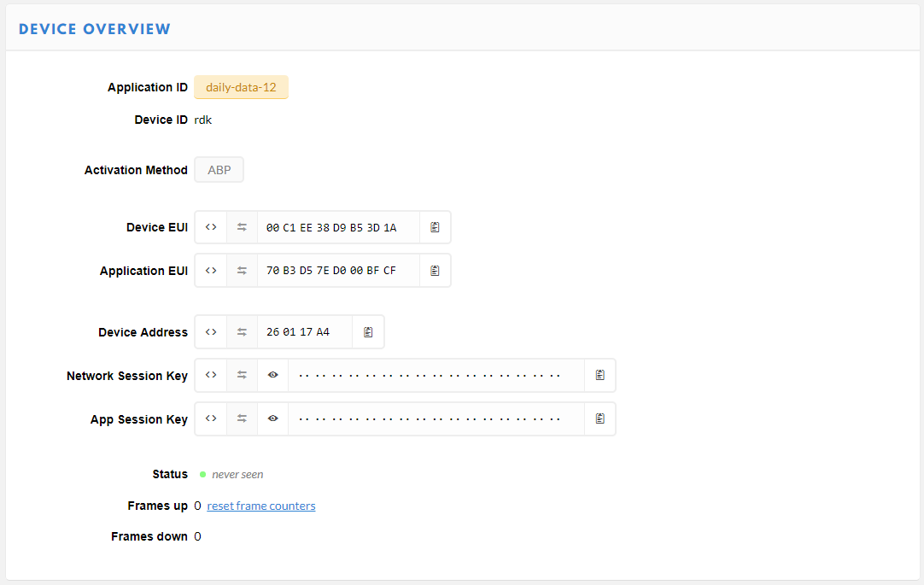Switch byte order of Device Address
This screenshot has width=924, height=585.
[x=242, y=332]
